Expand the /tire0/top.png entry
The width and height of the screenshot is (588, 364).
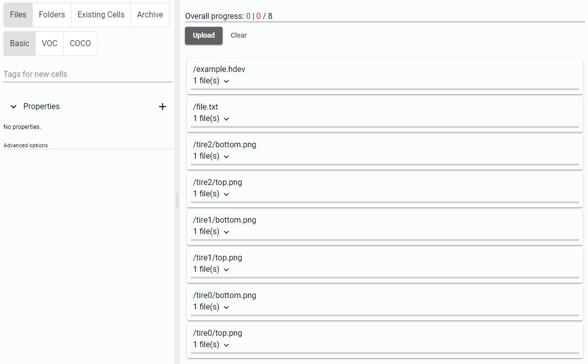tap(226, 345)
